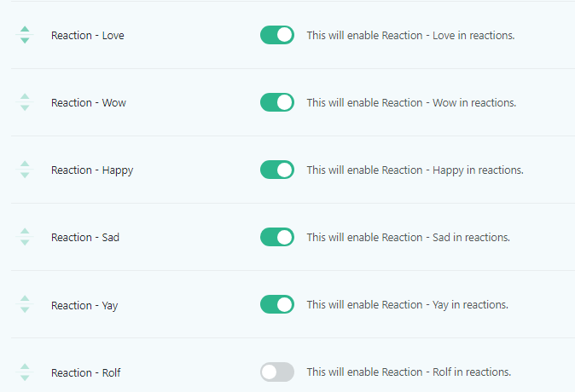Screen dimensions: 575x392
Task: Click the down arrow next to Reaction - Rolf
Action: click(25, 378)
